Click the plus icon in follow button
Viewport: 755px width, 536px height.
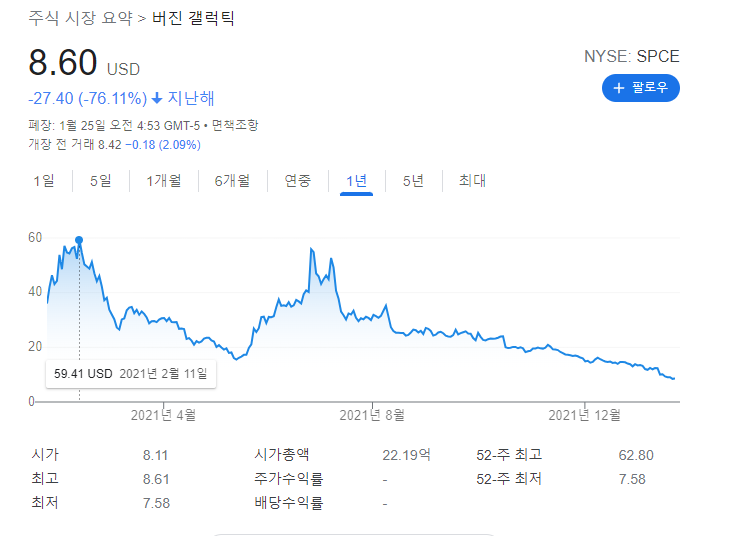coord(619,88)
